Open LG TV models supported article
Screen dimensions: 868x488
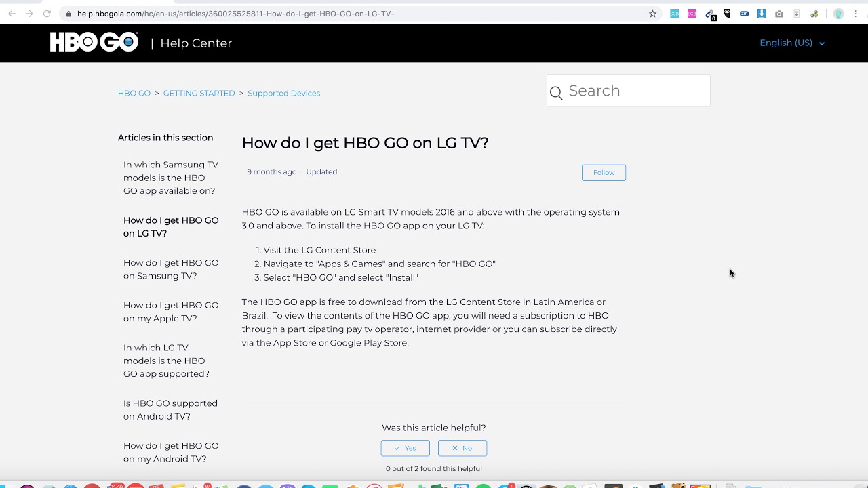click(167, 361)
